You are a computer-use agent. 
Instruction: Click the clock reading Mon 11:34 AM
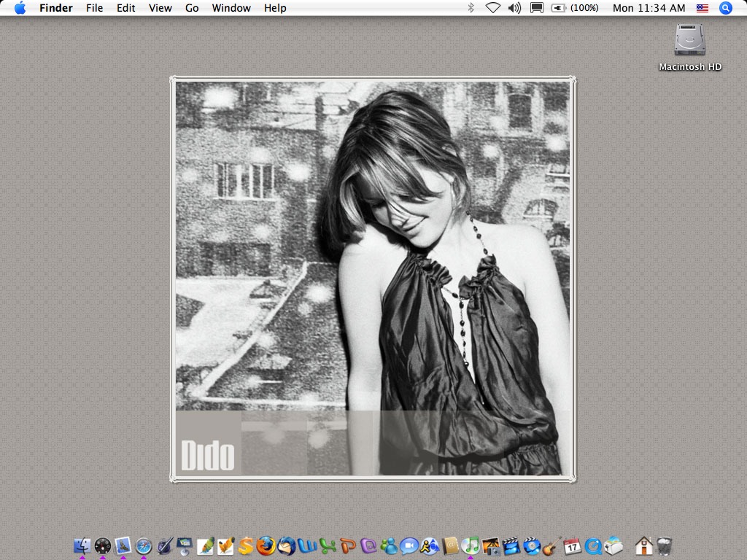click(649, 7)
